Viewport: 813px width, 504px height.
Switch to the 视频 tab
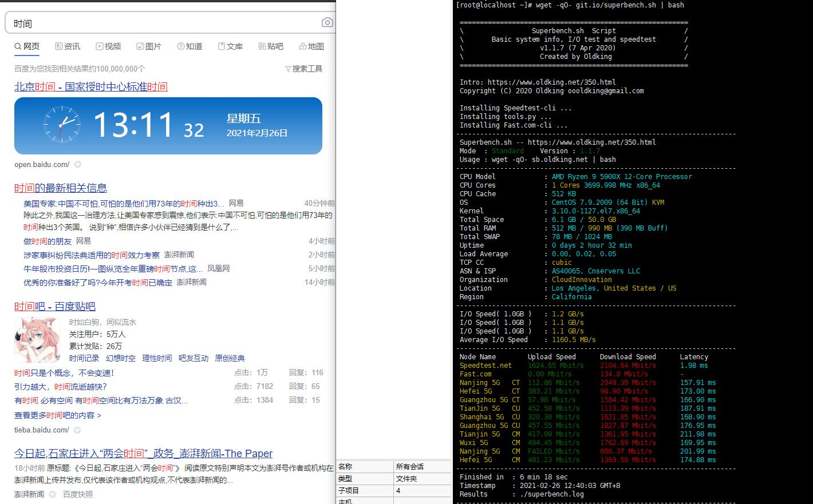(x=108, y=46)
